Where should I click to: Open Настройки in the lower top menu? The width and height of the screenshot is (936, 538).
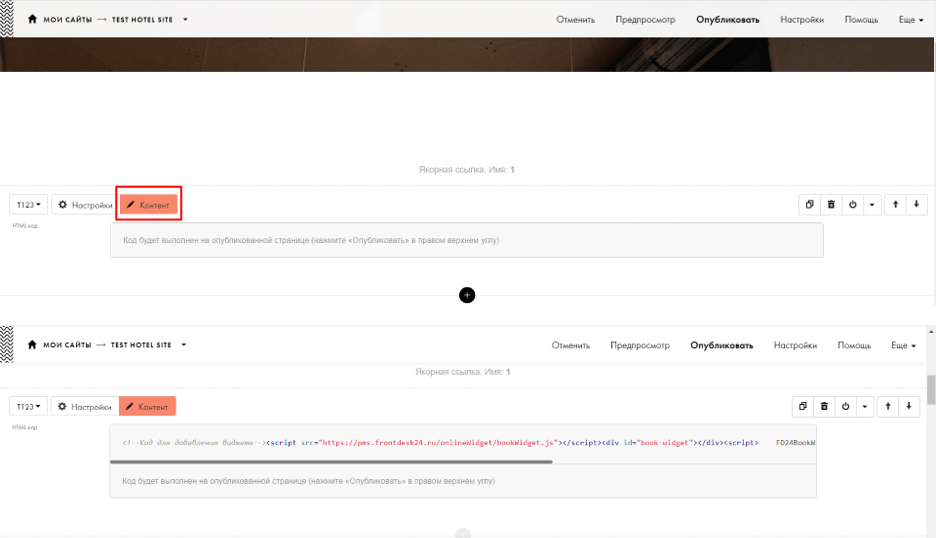tap(795, 345)
